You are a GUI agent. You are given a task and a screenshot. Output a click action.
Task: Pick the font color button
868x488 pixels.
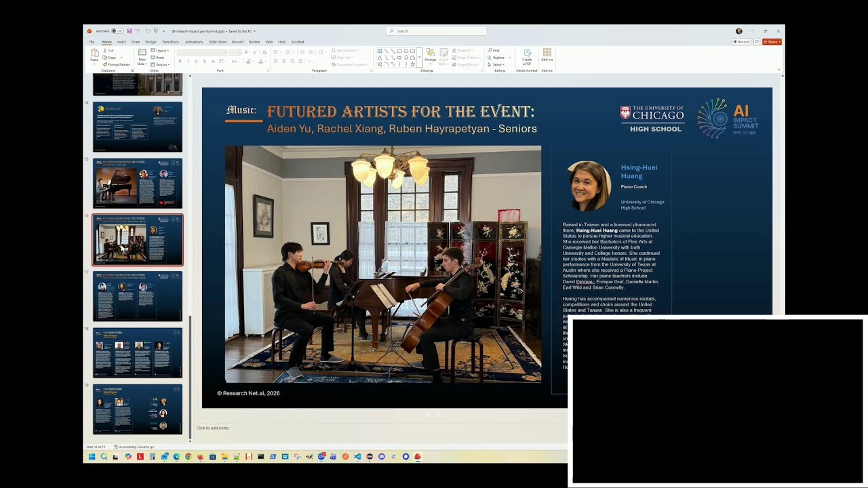click(261, 61)
